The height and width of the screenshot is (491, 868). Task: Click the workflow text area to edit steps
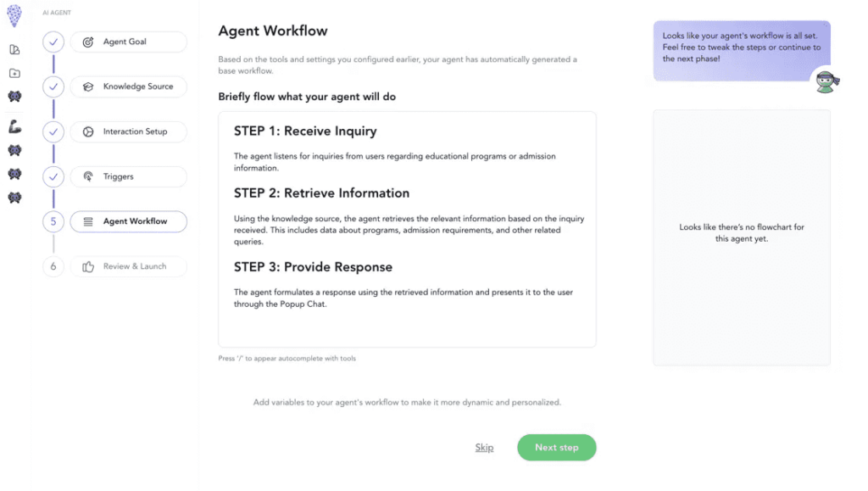pos(407,229)
